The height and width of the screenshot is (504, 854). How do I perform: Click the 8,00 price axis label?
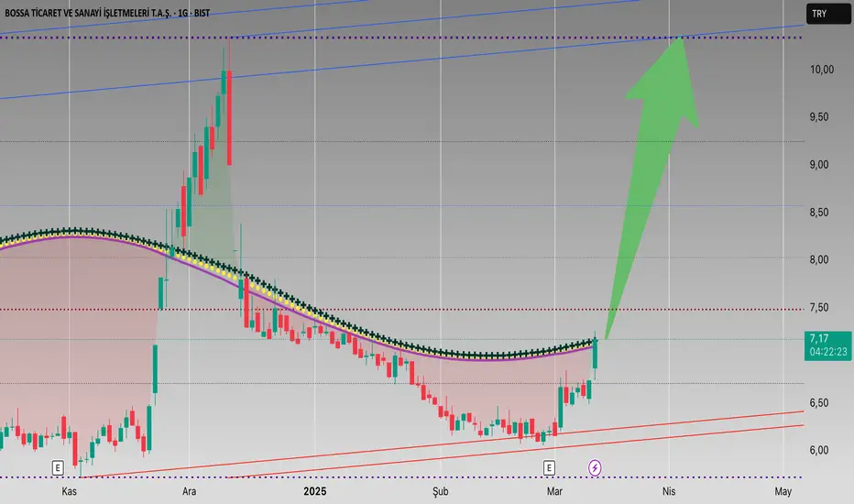click(819, 259)
